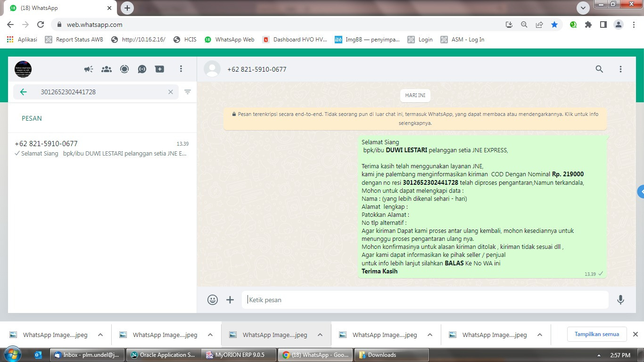
Task: Switch to MyORION ERP 9.0.5 taskbar item
Action: click(x=239, y=355)
